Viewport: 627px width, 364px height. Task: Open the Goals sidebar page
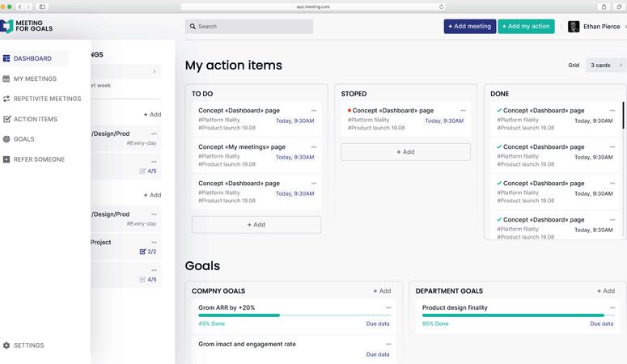point(19,139)
